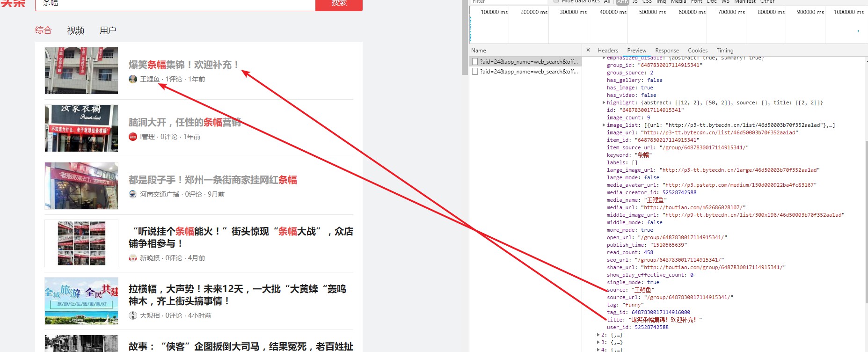The height and width of the screenshot is (352, 868).
Task: Click author name 王鲤鱼 under first result
Action: coord(150,79)
